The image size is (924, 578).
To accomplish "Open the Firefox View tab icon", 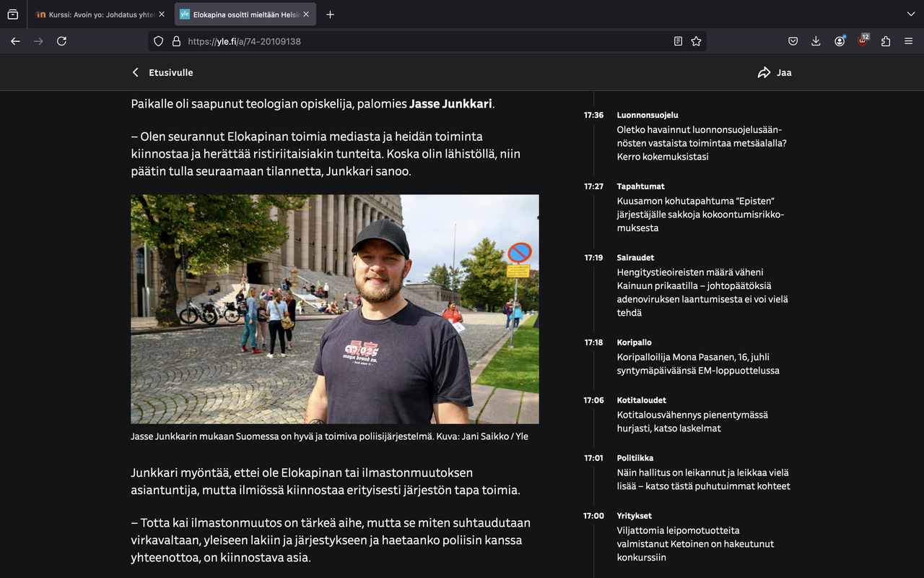I will (12, 14).
